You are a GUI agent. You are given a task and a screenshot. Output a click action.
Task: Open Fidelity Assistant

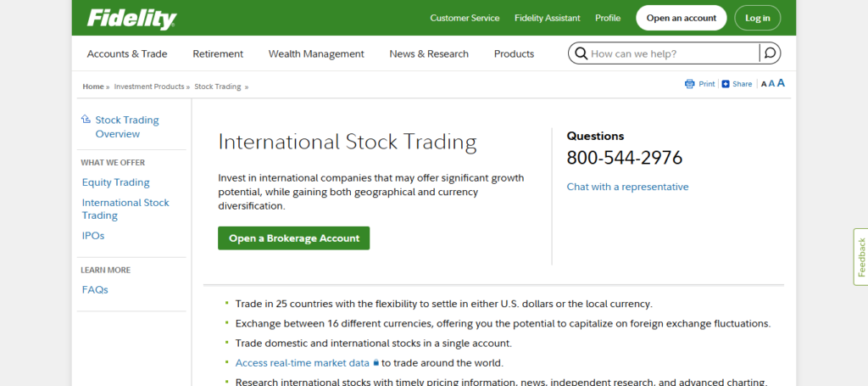[x=548, y=18]
